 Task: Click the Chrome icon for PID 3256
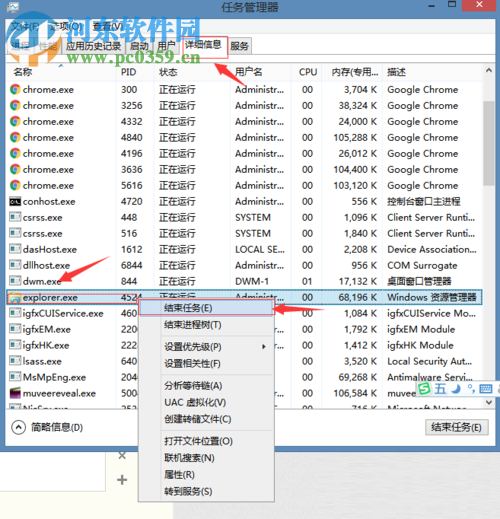point(15,105)
